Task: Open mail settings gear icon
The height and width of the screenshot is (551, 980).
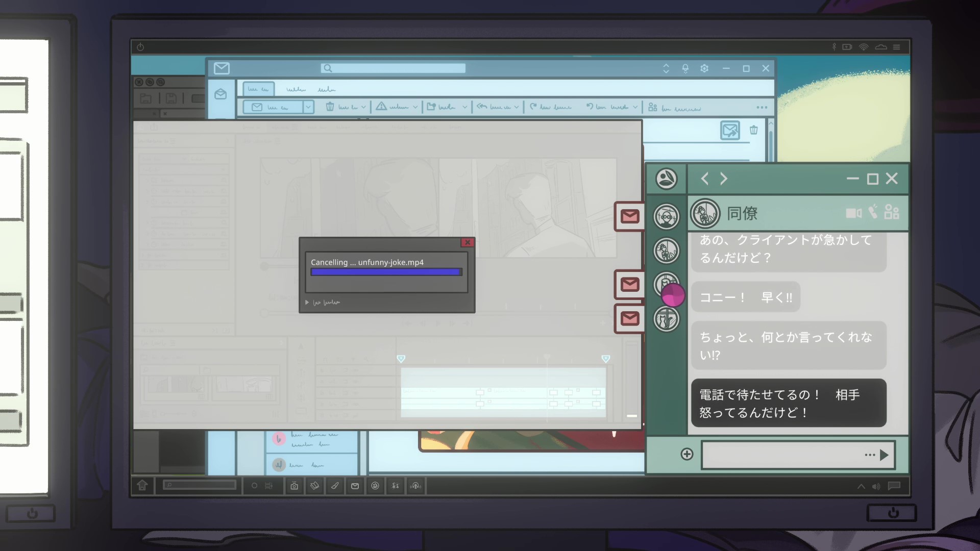Action: click(704, 68)
